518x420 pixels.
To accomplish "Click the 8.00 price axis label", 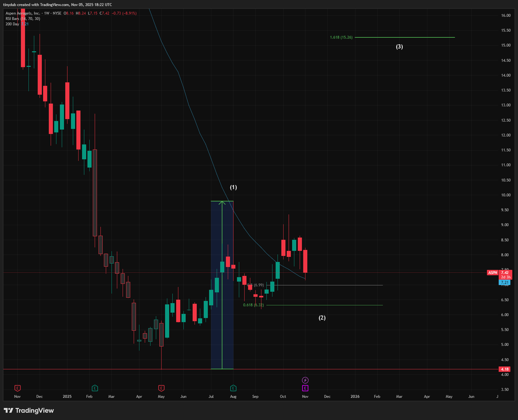I will click(x=505, y=255).
